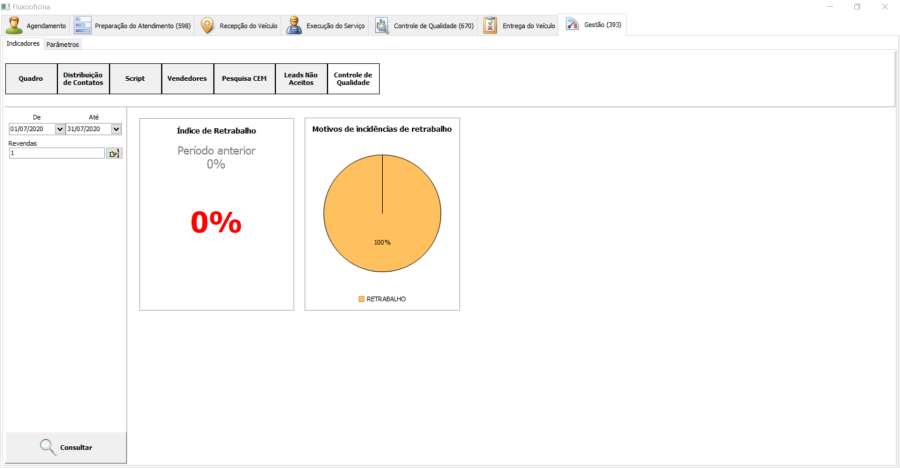This screenshot has height=468, width=900.
Task: Open the Vendedores indicator
Action: (x=187, y=79)
